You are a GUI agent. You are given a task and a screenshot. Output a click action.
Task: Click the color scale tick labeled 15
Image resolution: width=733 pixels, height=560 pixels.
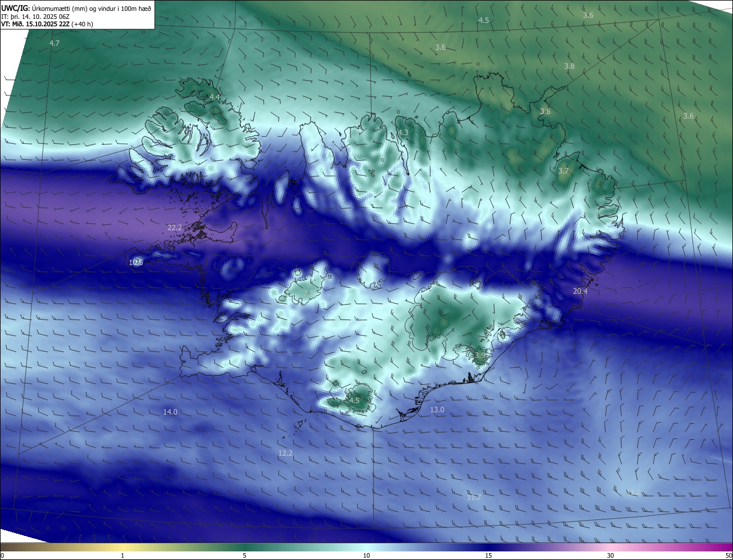(x=488, y=555)
